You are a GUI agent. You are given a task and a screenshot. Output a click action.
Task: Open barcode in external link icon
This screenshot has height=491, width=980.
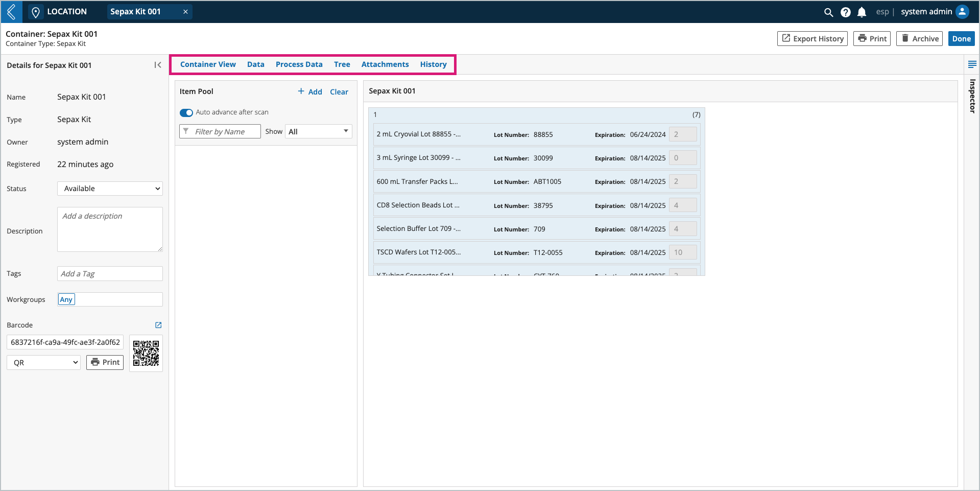[158, 325]
